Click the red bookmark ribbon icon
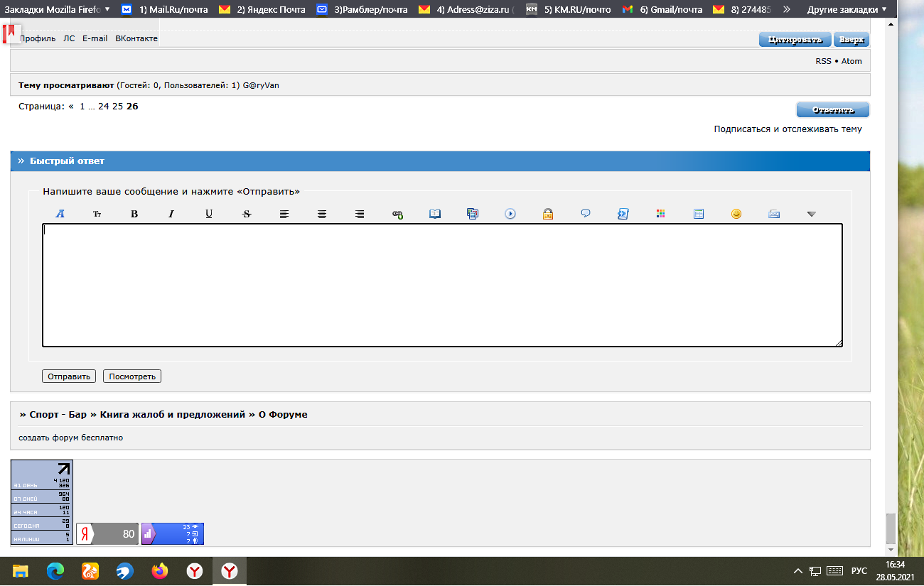Screen dimensions: 924x586 tap(11, 33)
